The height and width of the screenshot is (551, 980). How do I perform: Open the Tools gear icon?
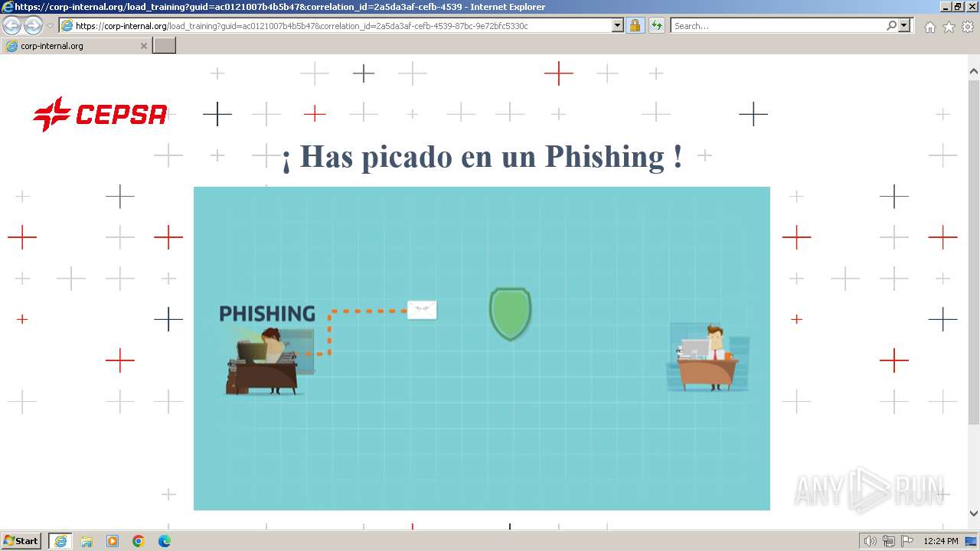[x=968, y=27]
